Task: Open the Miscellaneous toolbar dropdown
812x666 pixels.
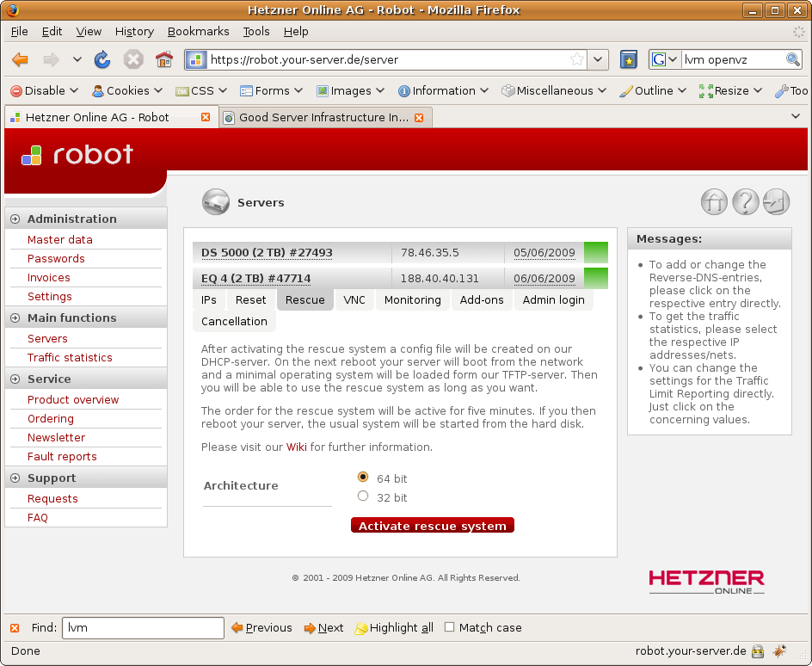Action: point(554,90)
